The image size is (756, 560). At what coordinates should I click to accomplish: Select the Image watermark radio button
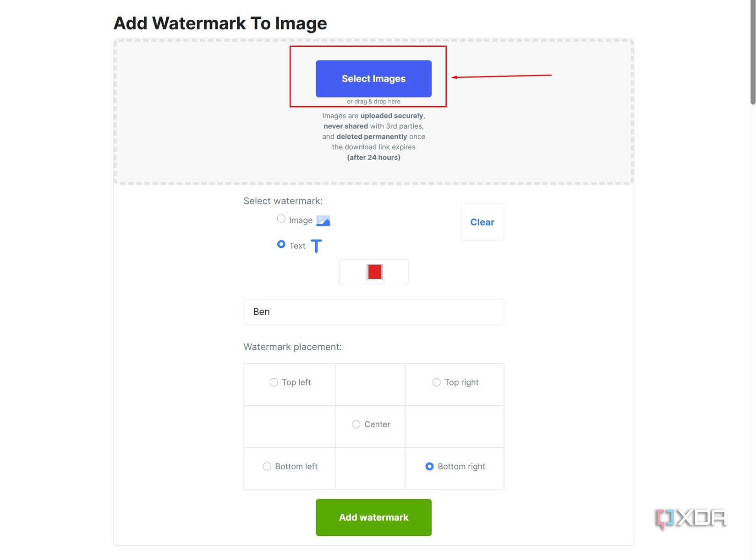click(281, 219)
